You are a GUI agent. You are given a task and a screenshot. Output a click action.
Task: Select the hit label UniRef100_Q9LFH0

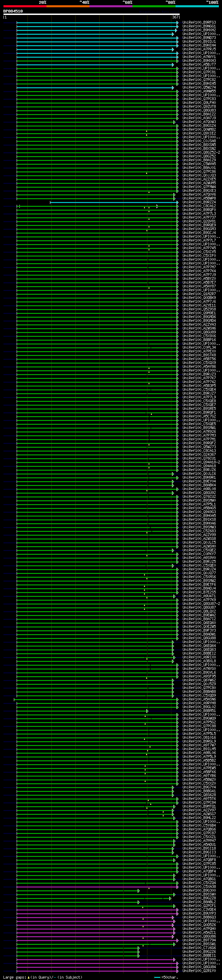pos(199,103)
